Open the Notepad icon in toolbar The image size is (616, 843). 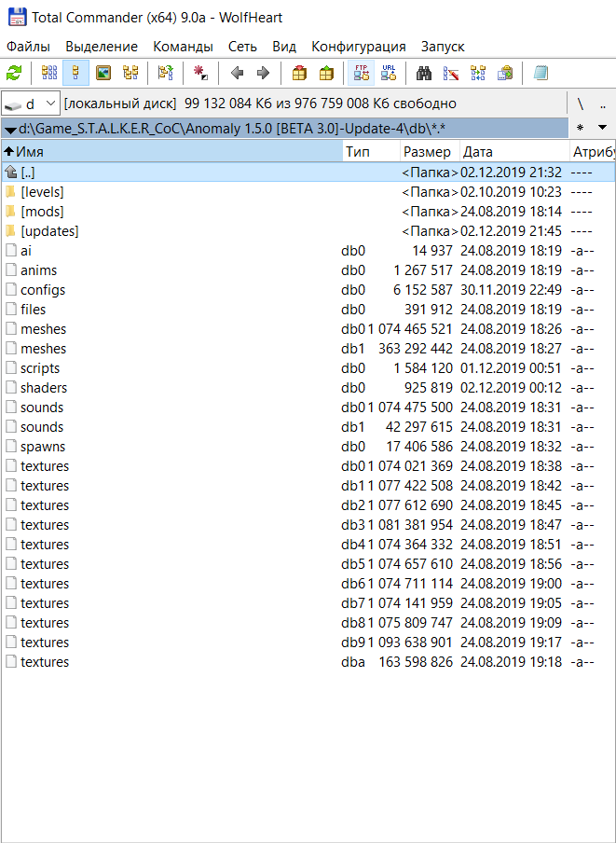tap(541, 73)
